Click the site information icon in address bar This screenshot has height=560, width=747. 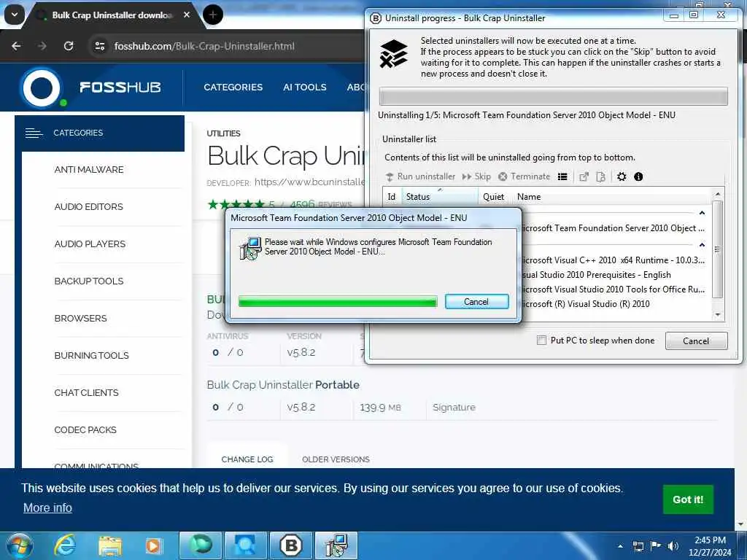click(x=100, y=46)
